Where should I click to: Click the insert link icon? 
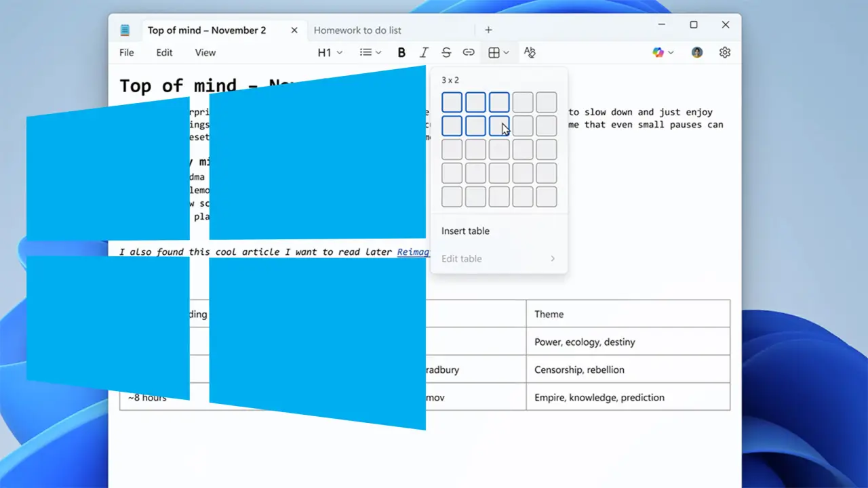pyautogui.click(x=469, y=52)
